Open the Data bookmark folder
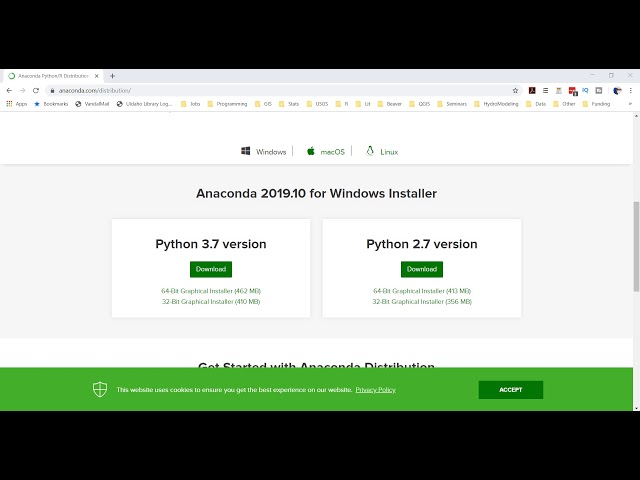 [x=536, y=104]
